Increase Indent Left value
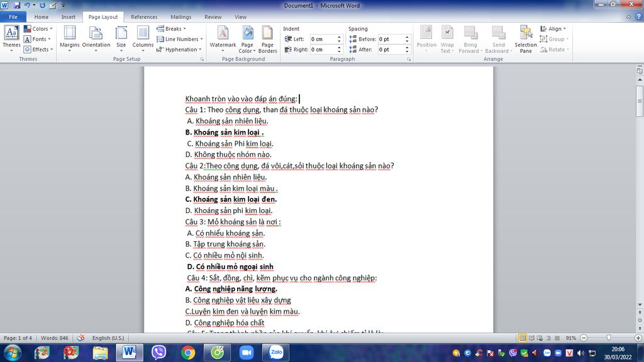The image size is (644, 362). [339, 37]
